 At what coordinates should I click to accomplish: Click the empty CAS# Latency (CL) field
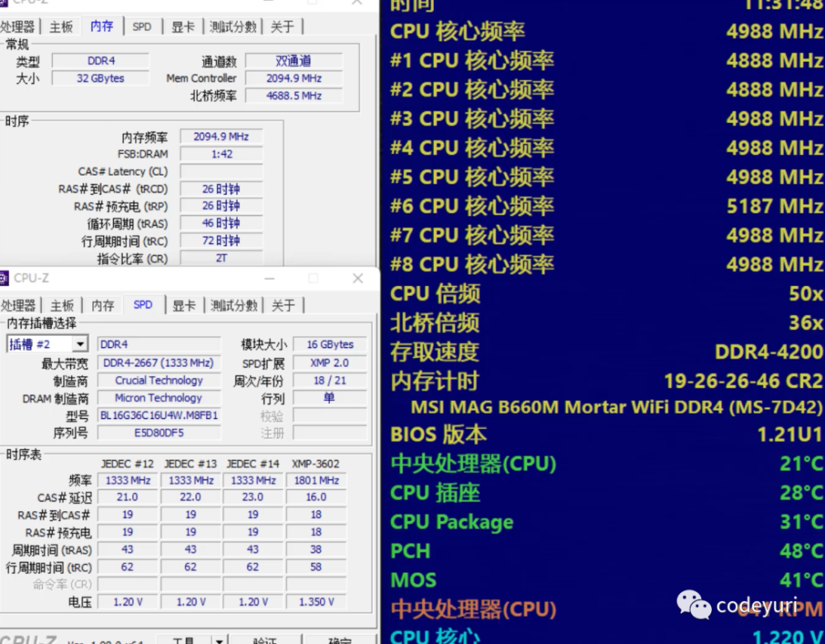[x=221, y=172]
